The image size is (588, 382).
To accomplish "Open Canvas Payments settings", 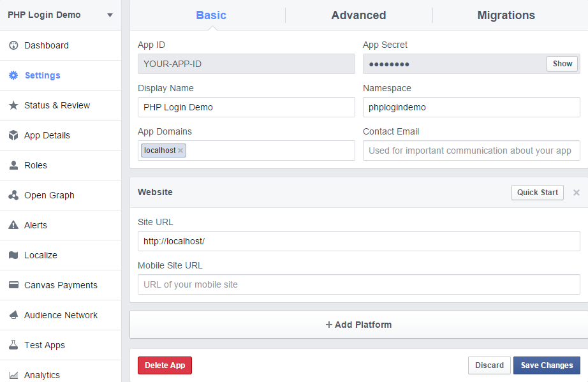I will [61, 285].
